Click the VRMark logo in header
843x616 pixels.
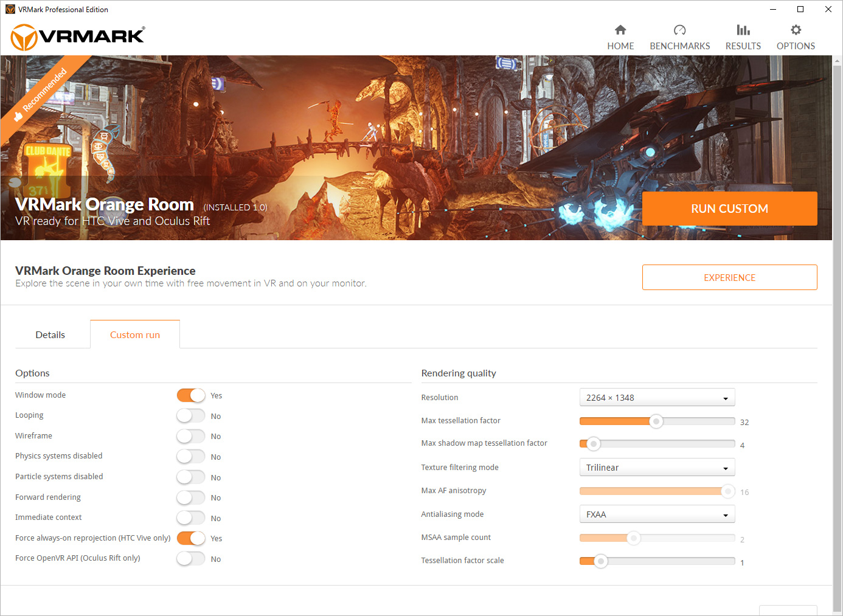point(78,36)
